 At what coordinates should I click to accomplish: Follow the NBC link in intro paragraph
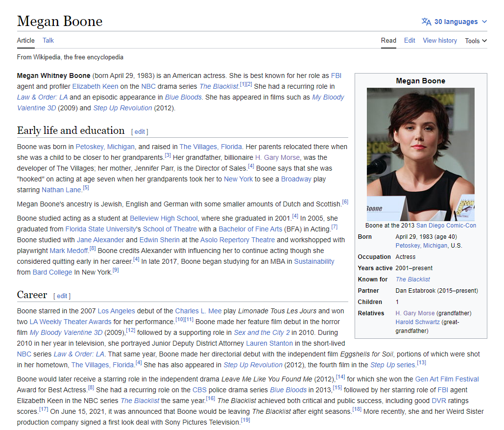point(148,87)
